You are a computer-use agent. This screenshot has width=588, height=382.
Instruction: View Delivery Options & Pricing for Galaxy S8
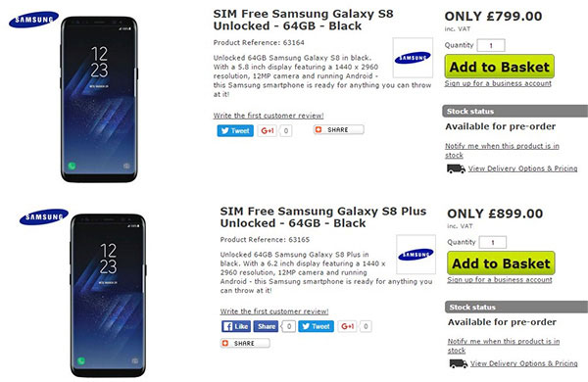coord(522,168)
